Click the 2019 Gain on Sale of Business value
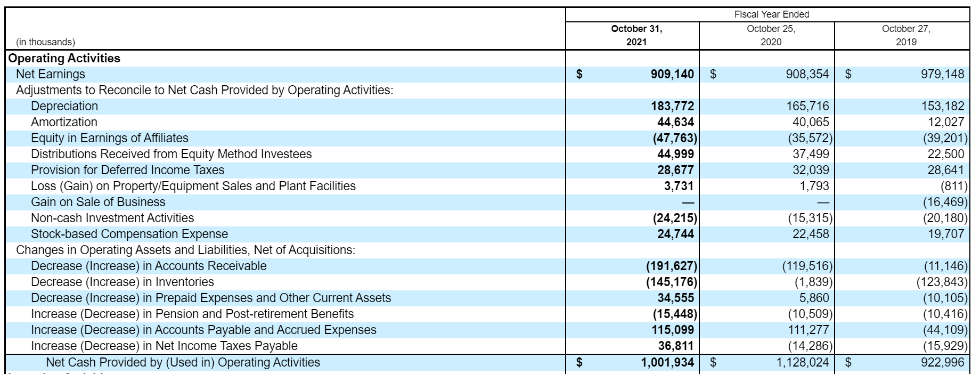The image size is (980, 374). tap(945, 202)
